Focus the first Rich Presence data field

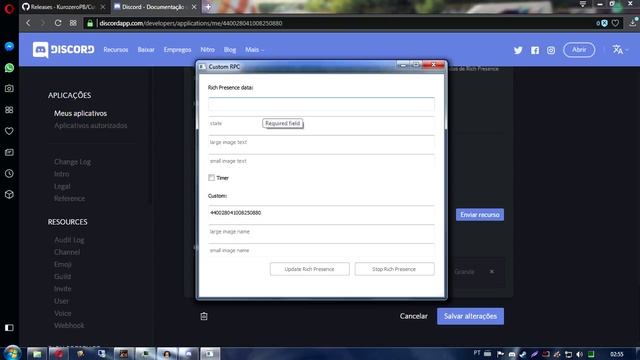click(x=321, y=104)
